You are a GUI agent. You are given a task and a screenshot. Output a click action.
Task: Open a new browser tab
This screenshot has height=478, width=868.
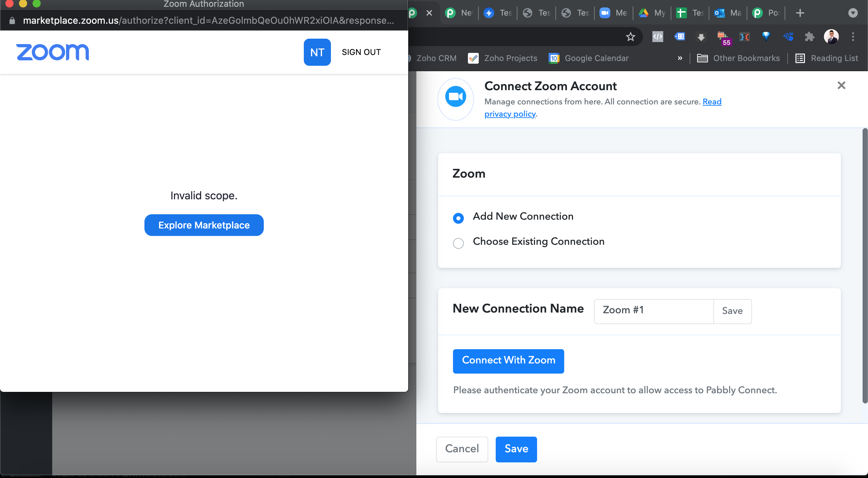[800, 13]
